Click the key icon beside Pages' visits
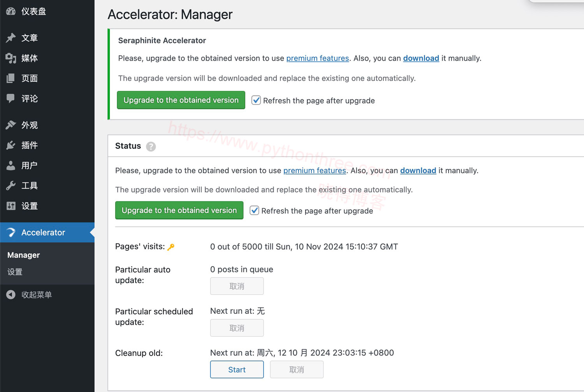The width and height of the screenshot is (584, 392). click(171, 247)
